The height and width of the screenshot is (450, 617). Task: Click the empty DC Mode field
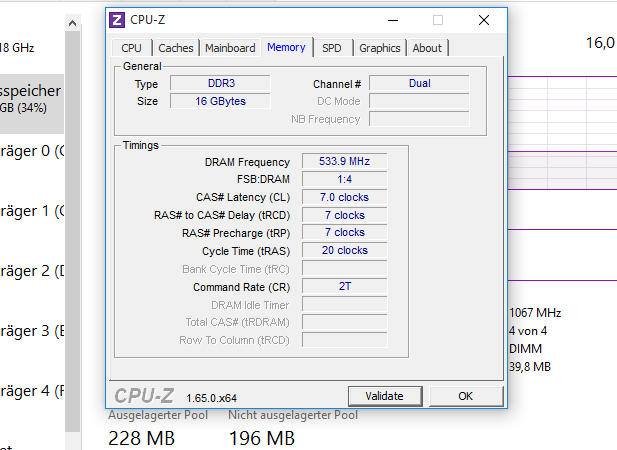419,101
